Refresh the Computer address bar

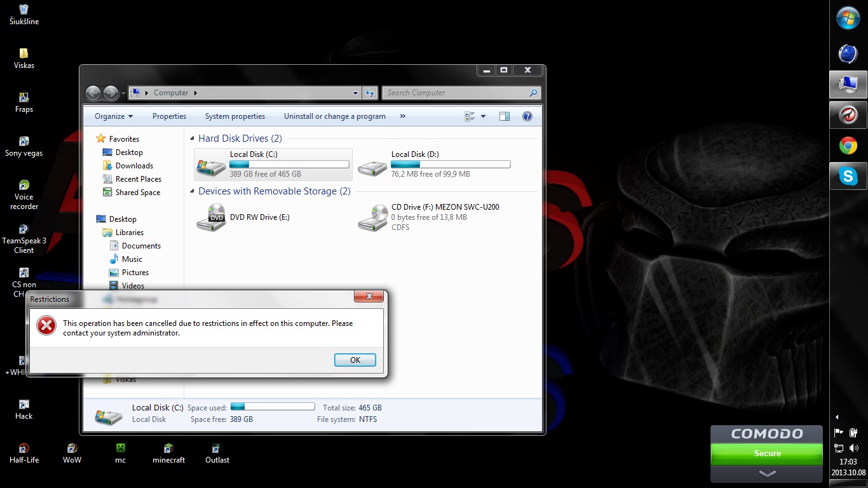[370, 93]
